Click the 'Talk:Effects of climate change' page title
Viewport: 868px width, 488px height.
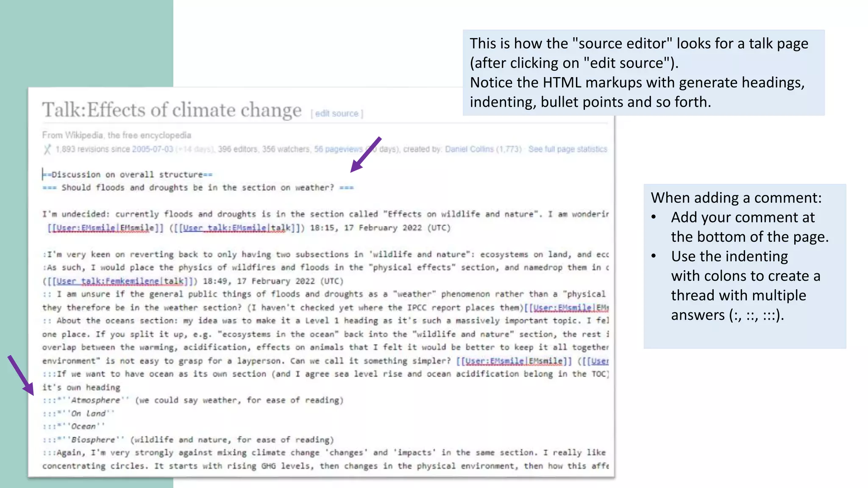pyautogui.click(x=172, y=110)
